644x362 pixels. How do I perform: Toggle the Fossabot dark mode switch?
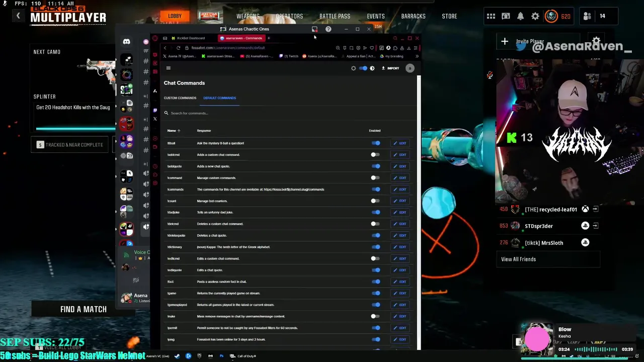click(x=363, y=68)
